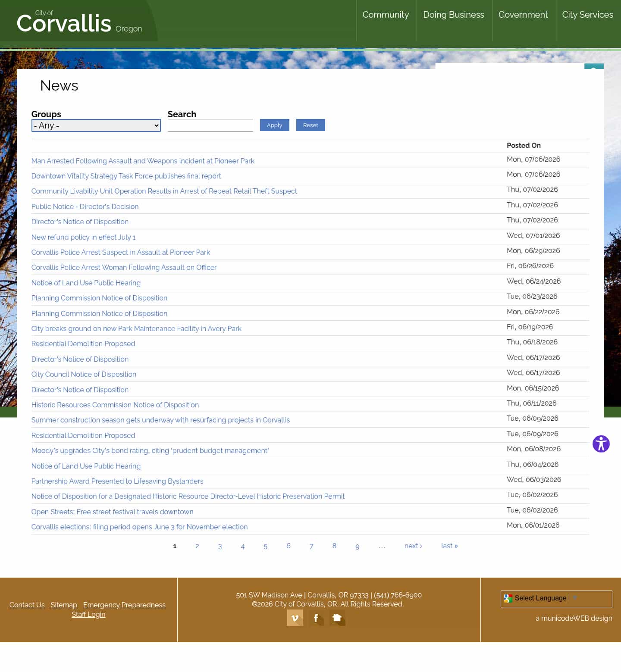Open the Government menu
The image size is (621, 672).
523,15
